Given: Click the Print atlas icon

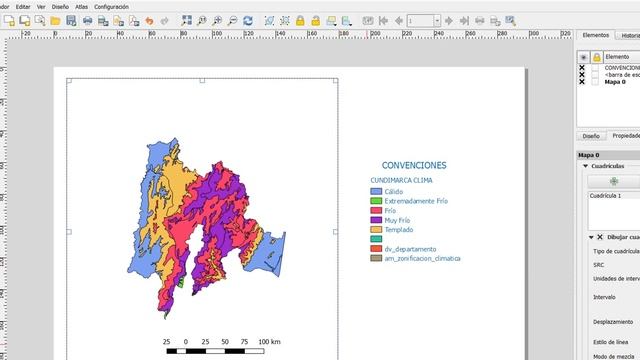Looking at the screenshot, I should (480, 20).
